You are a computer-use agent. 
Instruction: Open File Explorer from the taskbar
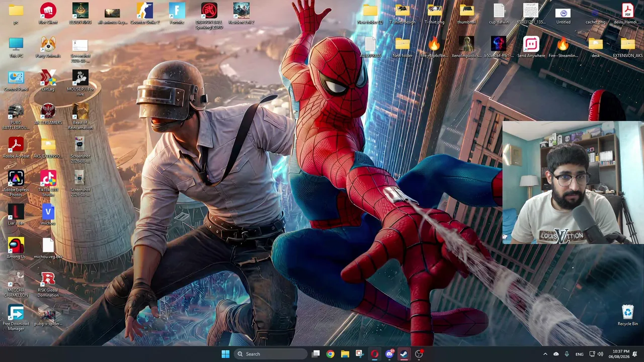click(x=345, y=354)
